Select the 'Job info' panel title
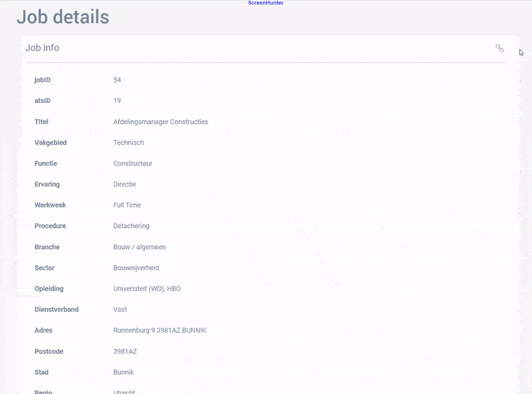 click(42, 48)
